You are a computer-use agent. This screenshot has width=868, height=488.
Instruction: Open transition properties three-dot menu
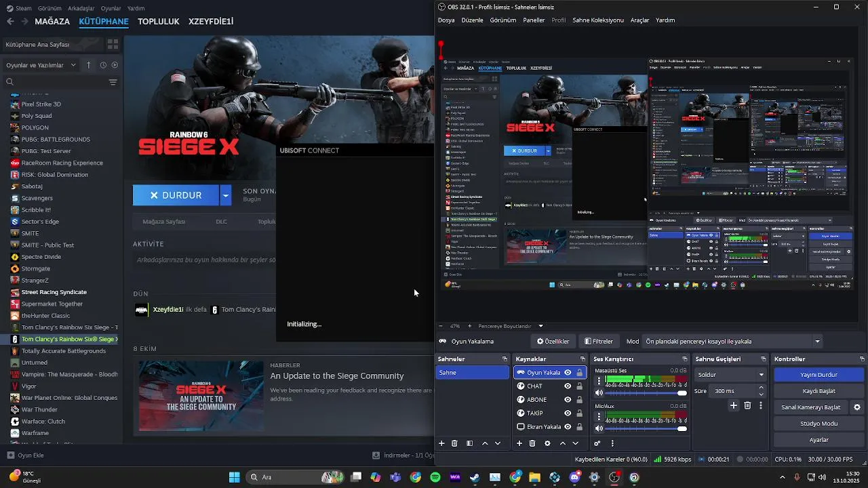click(x=761, y=405)
